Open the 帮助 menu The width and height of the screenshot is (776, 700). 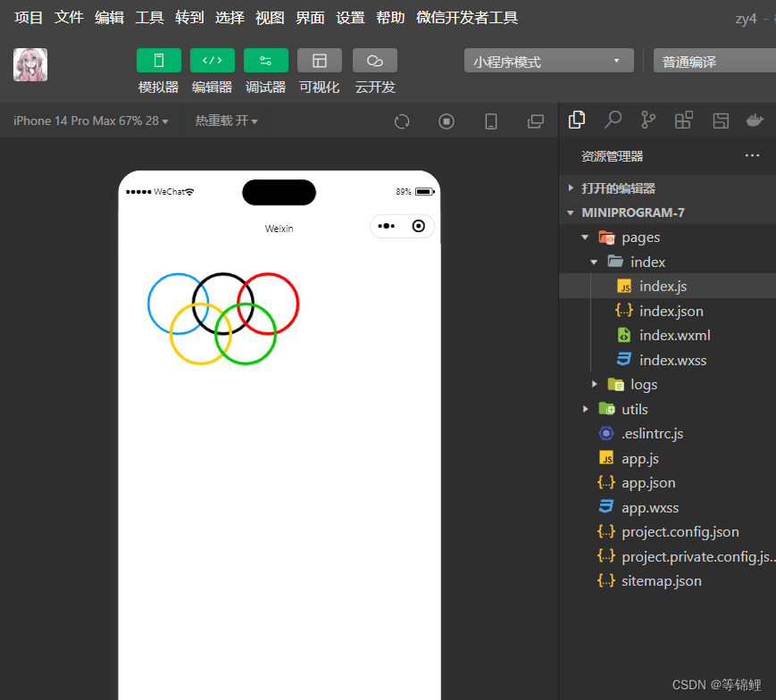click(x=390, y=18)
